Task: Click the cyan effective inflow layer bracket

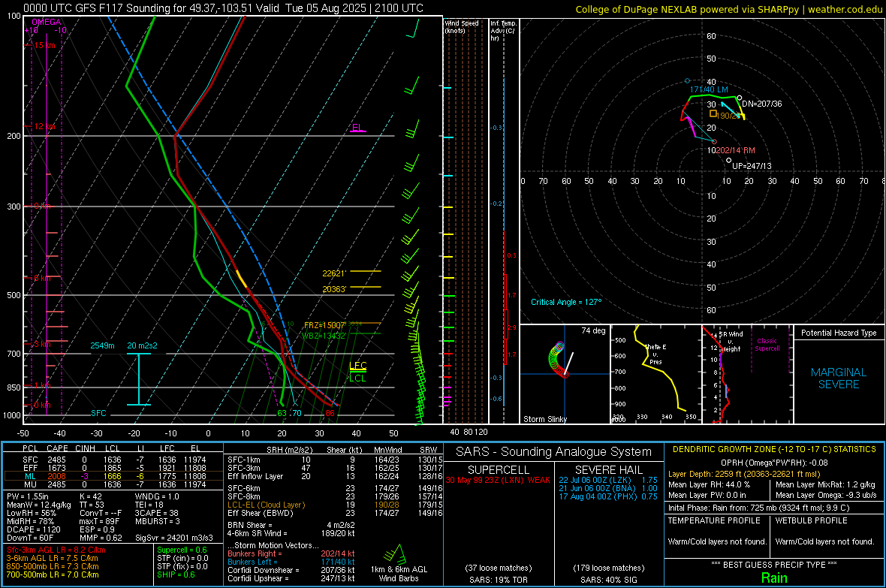Action: coord(138,378)
